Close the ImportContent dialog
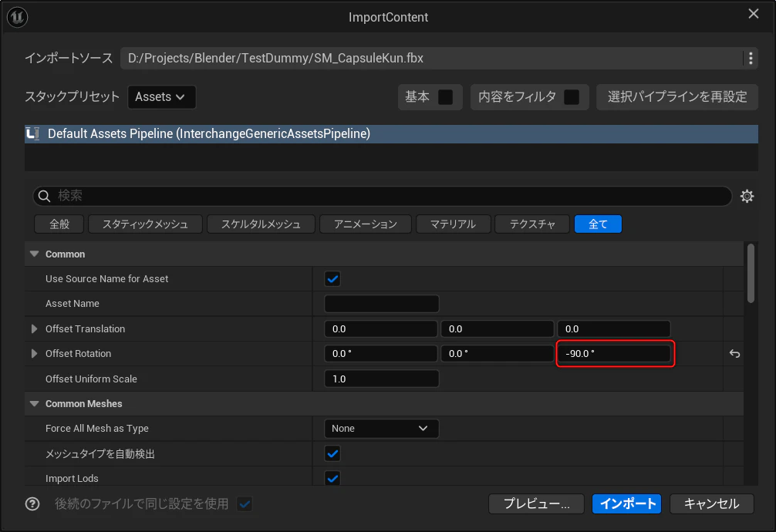This screenshot has width=776, height=532. 753,14
